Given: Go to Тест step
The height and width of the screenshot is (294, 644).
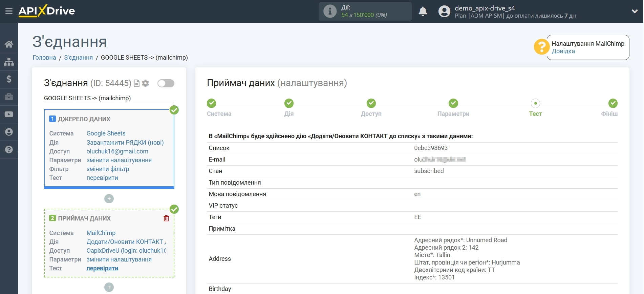Looking at the screenshot, I should coord(535,103).
